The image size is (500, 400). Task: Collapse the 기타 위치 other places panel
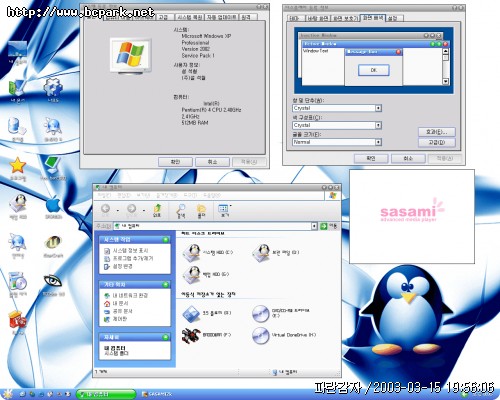pos(165,284)
